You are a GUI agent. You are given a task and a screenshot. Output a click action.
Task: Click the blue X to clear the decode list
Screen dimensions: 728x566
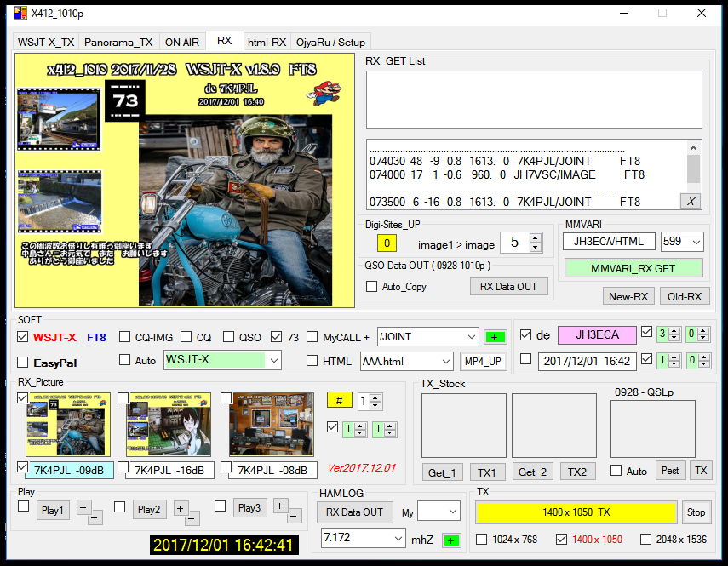click(x=690, y=201)
